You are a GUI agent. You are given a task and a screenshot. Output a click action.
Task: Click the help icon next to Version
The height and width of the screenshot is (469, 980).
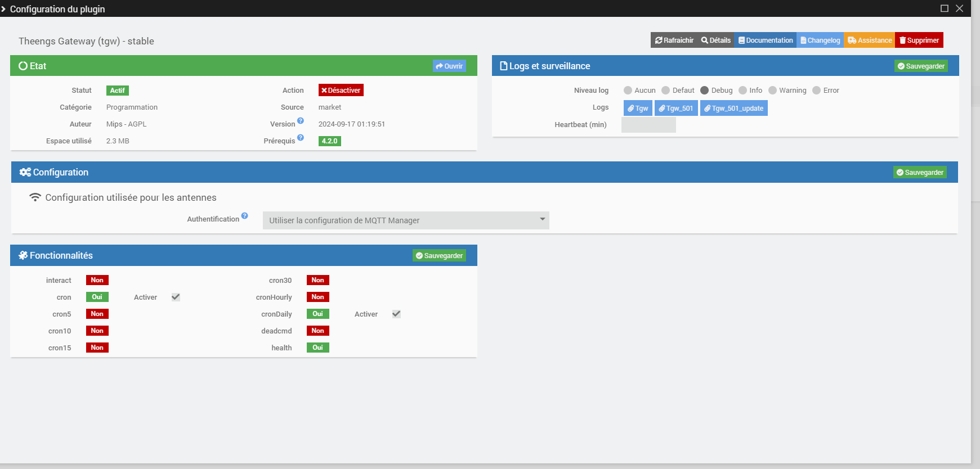(x=301, y=120)
